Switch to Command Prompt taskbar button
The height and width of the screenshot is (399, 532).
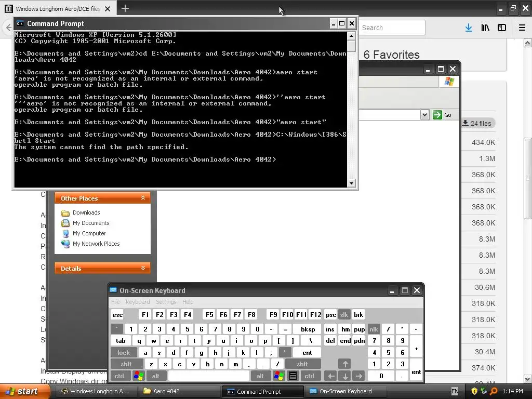pos(263,391)
